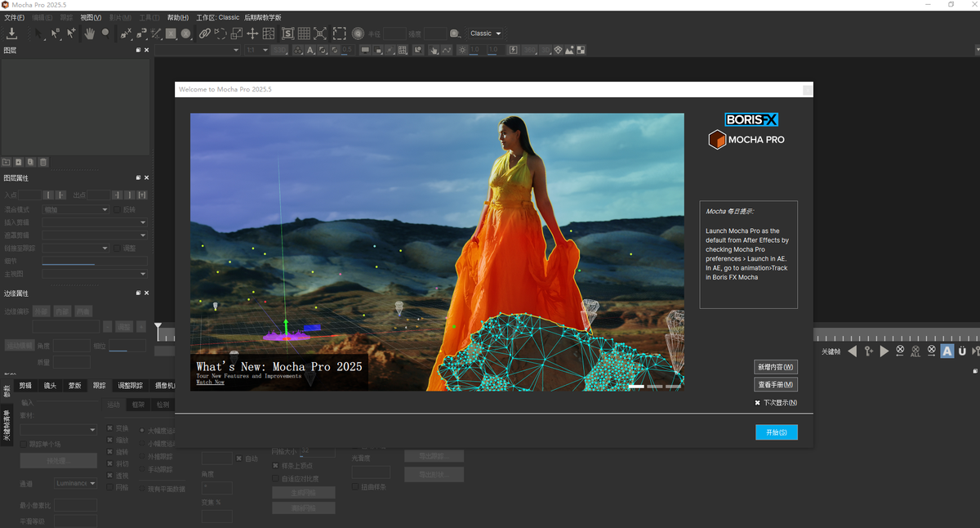Screen dimensions: 980x528
Task: Click the blue A autokey icon
Action: pyautogui.click(x=947, y=351)
